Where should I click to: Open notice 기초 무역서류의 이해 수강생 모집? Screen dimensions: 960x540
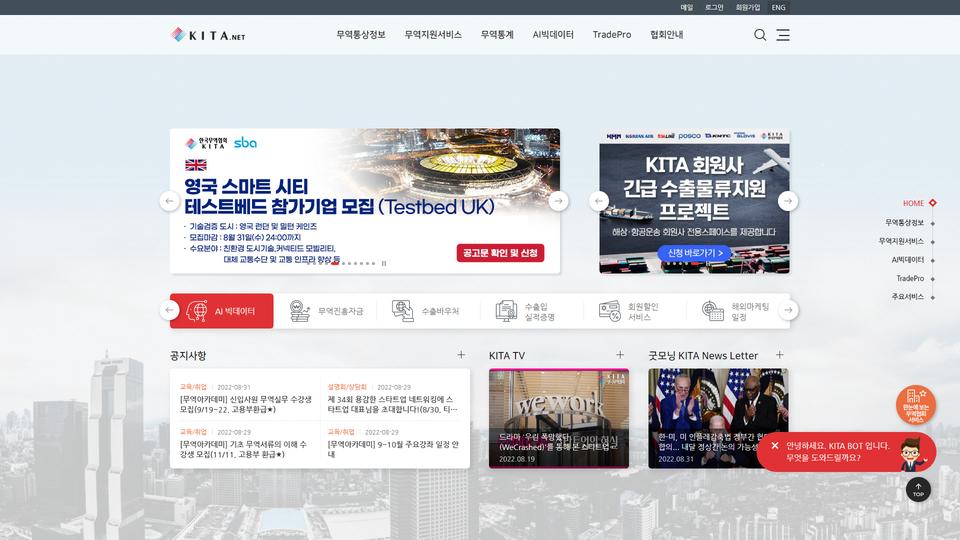[243, 449]
